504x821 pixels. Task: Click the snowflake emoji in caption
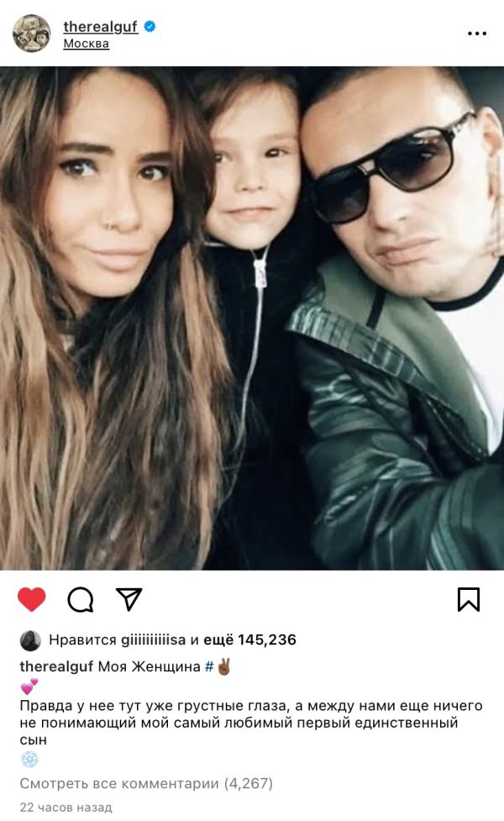30,759
